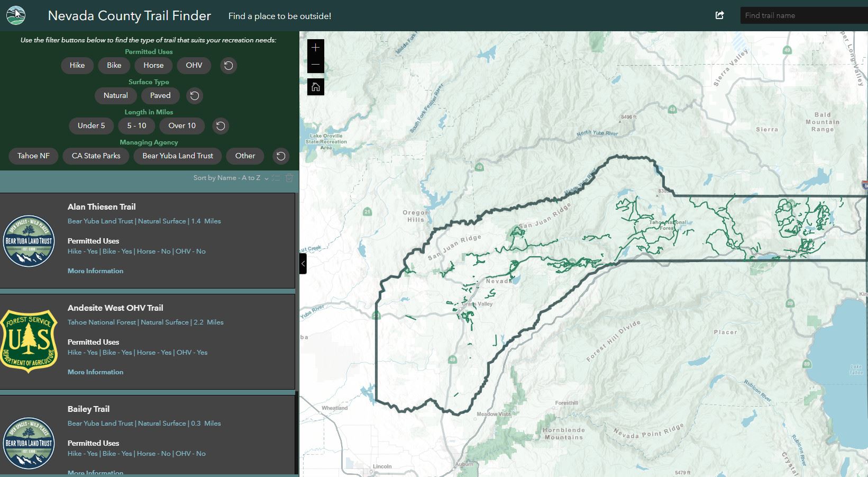Image resolution: width=868 pixels, height=477 pixels.
Task: Reset the Length in Miles filter
Action: [x=221, y=126]
